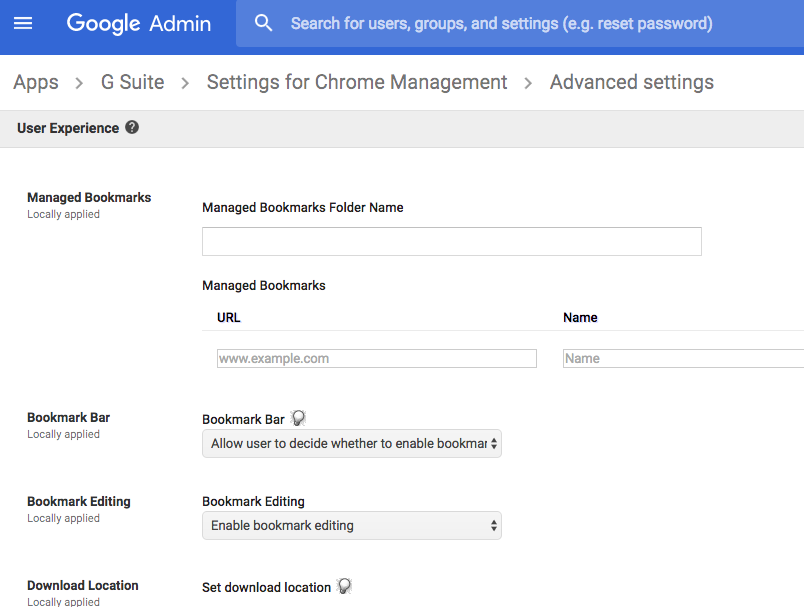Click the bookmark Name input field
Image resolution: width=804 pixels, height=607 pixels.
pyautogui.click(x=684, y=358)
